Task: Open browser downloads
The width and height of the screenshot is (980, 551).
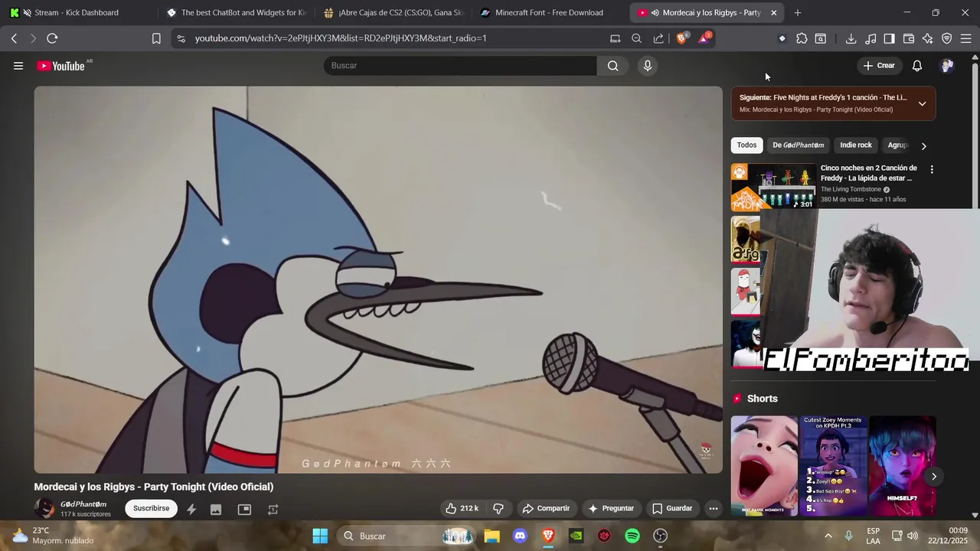Action: 851,38
